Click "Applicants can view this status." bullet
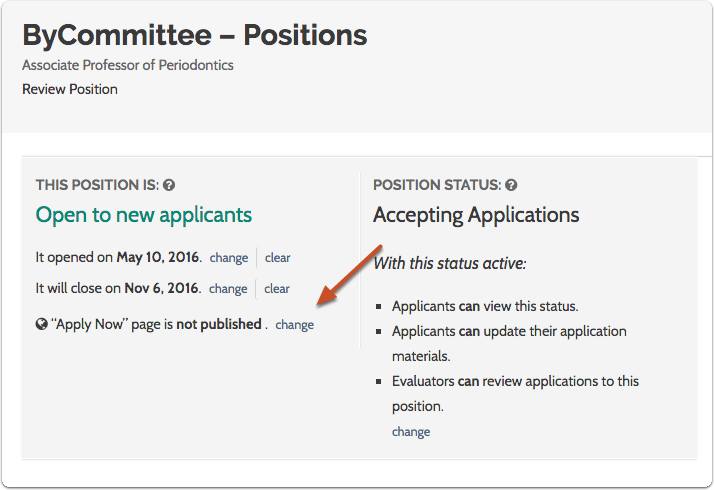Screen dimensions: 714x490 point(485,306)
